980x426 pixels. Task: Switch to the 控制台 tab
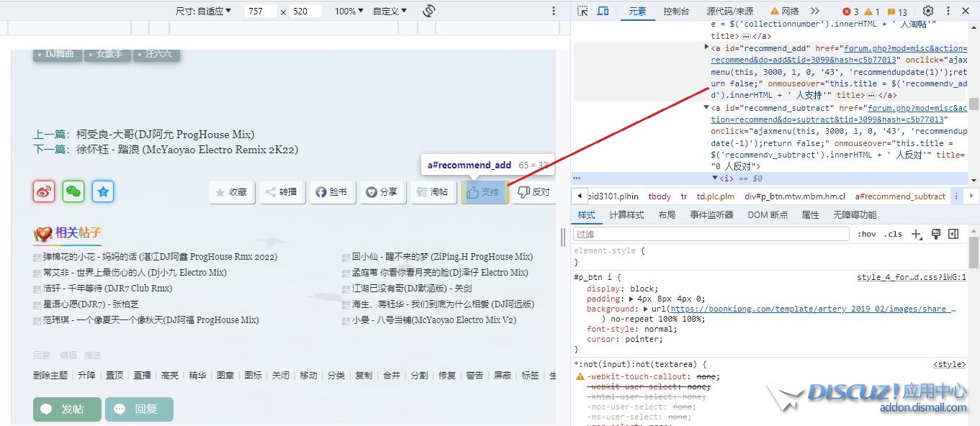[676, 11]
